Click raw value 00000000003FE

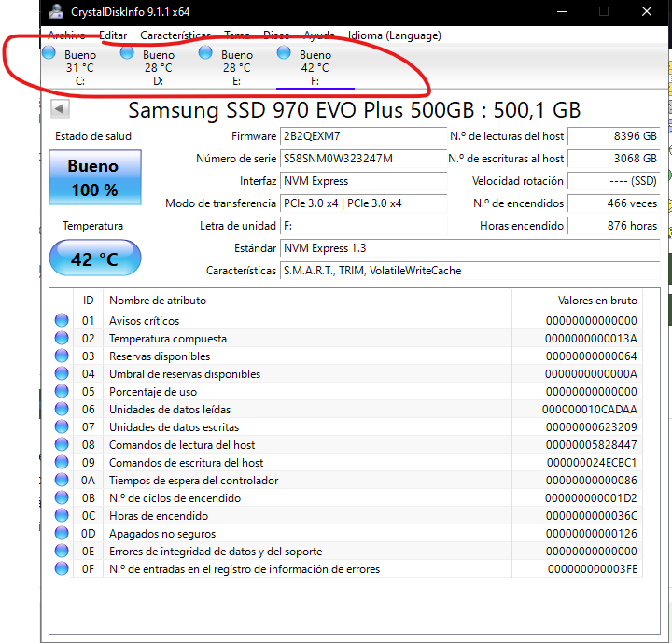click(x=593, y=569)
